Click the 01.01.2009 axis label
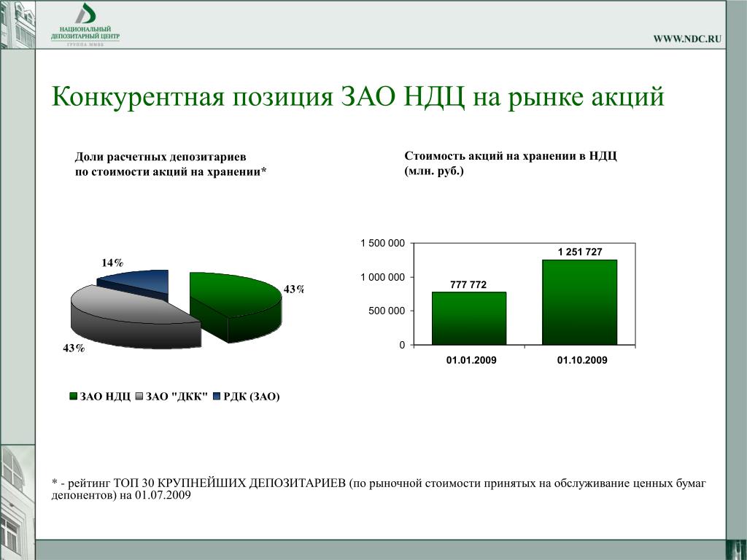This screenshot has width=747, height=560. [x=471, y=360]
